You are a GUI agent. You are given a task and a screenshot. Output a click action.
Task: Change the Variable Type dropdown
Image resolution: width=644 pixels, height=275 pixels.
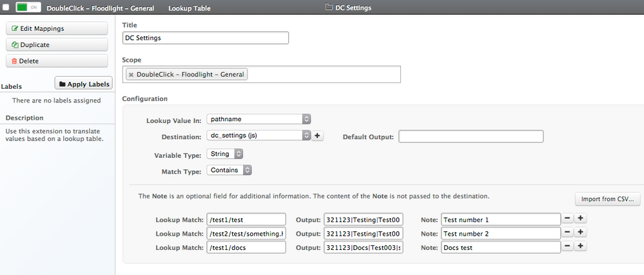(x=225, y=154)
